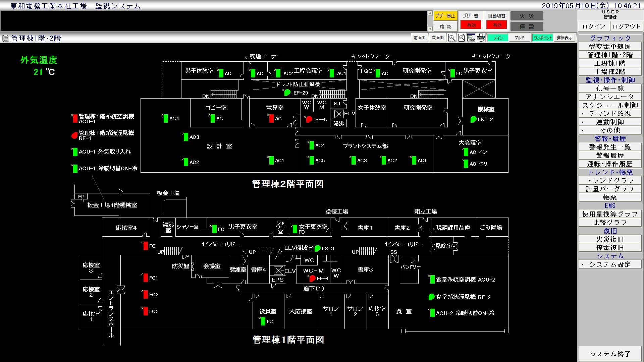Toggle the 自動切替 有効 switch
644x362 pixels.
(497, 25)
